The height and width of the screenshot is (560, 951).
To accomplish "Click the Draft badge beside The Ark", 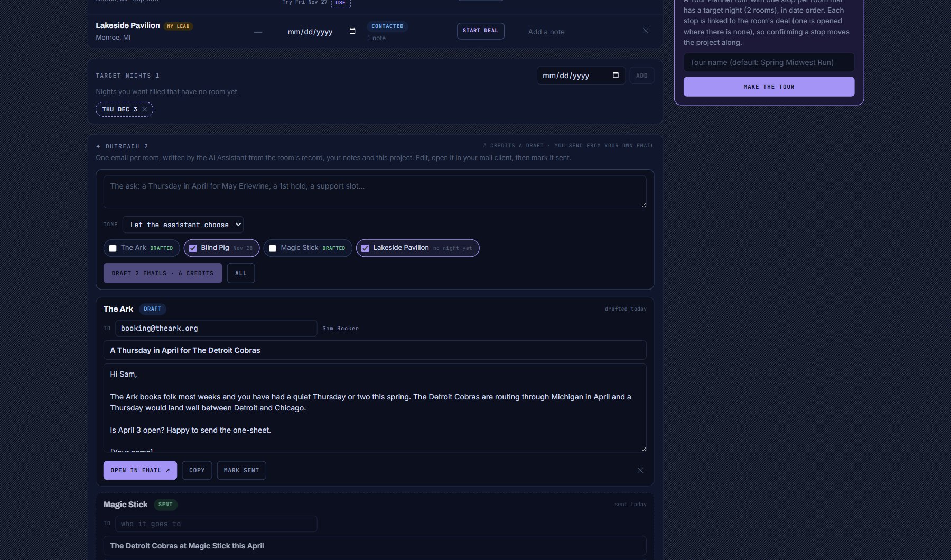I will click(x=153, y=309).
